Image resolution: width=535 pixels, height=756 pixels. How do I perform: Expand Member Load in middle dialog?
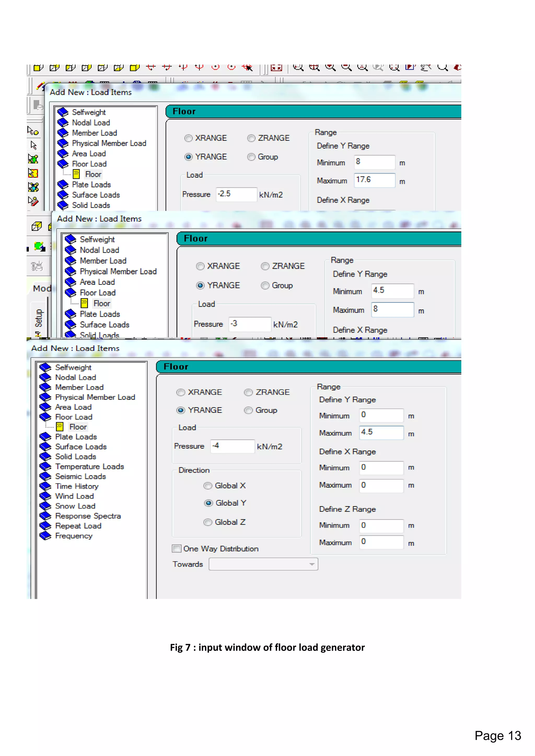71,261
